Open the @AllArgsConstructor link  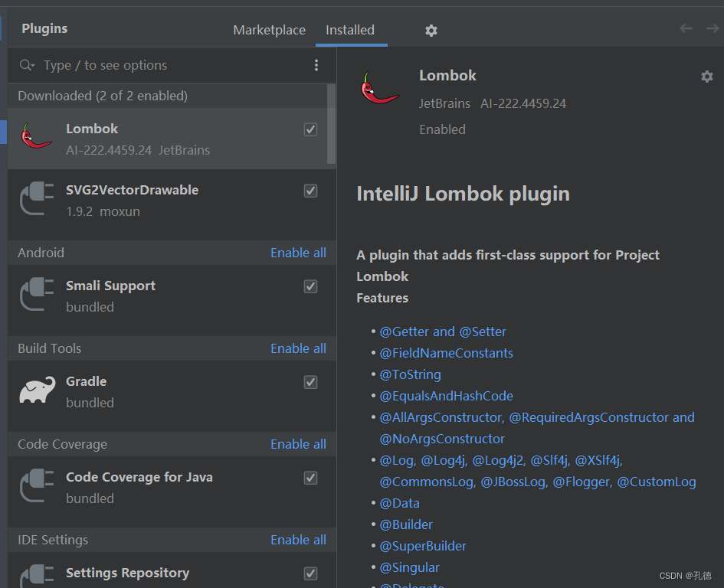441,418
